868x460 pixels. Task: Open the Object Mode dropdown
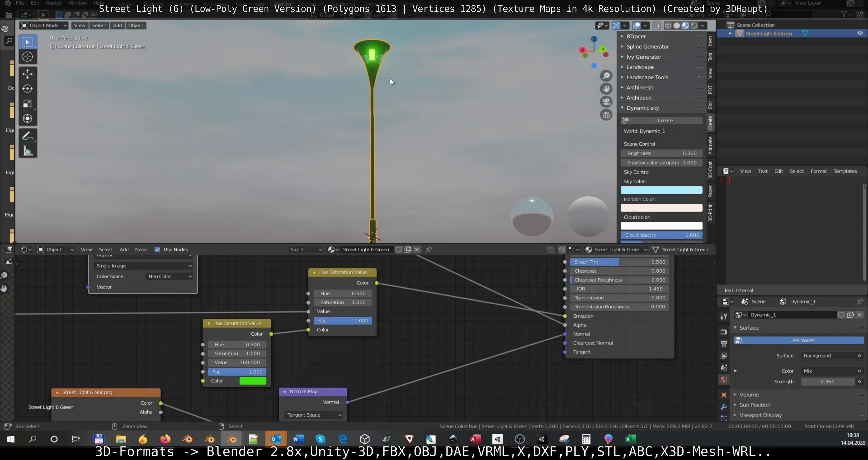click(44, 25)
